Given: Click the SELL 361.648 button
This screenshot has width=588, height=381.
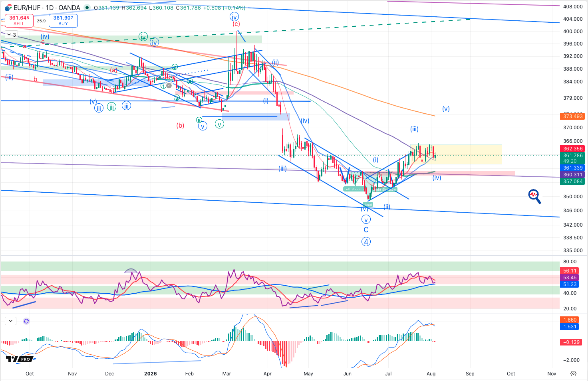Looking at the screenshot, I should (x=19, y=21).
